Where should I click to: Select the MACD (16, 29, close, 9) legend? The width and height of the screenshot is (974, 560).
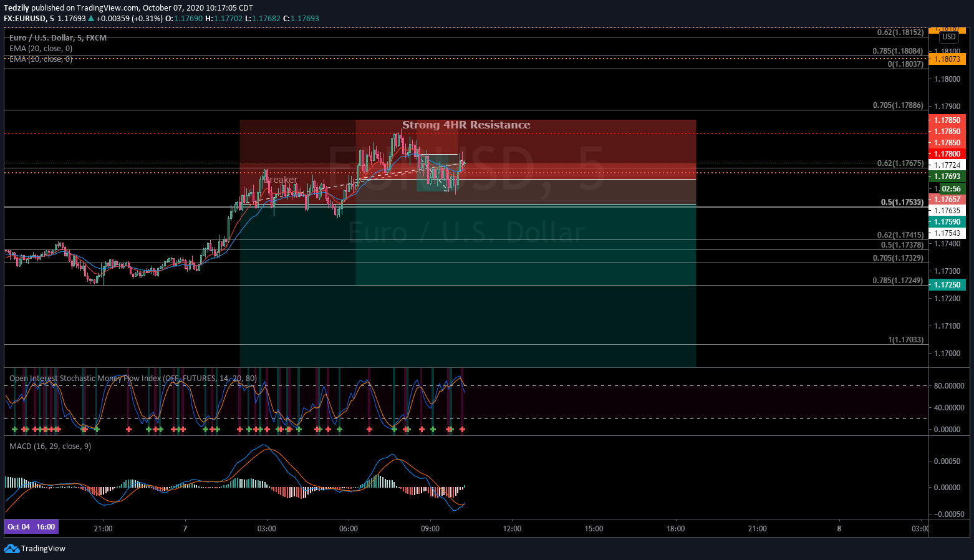50,447
